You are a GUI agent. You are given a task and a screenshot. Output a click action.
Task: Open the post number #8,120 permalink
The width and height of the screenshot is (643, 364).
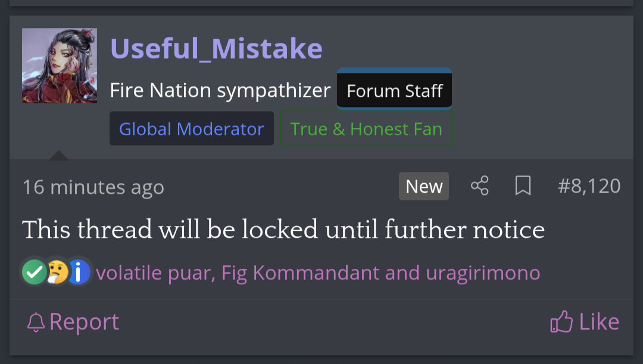pyautogui.click(x=589, y=186)
